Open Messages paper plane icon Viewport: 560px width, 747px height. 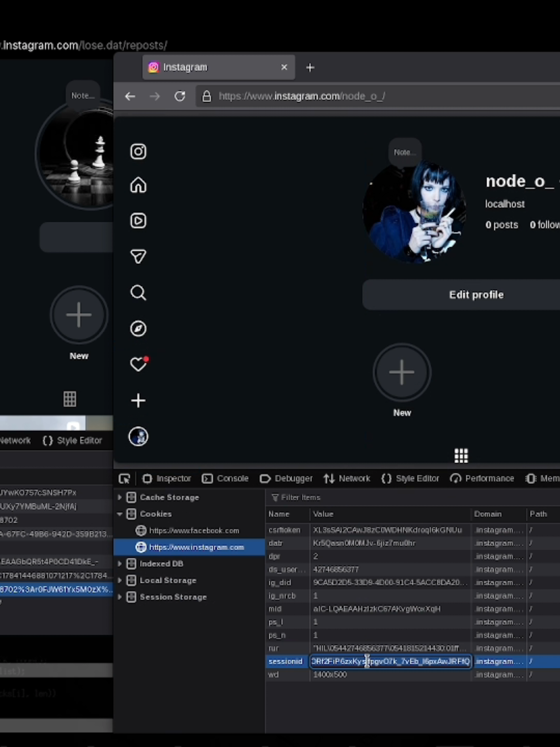coord(138,256)
